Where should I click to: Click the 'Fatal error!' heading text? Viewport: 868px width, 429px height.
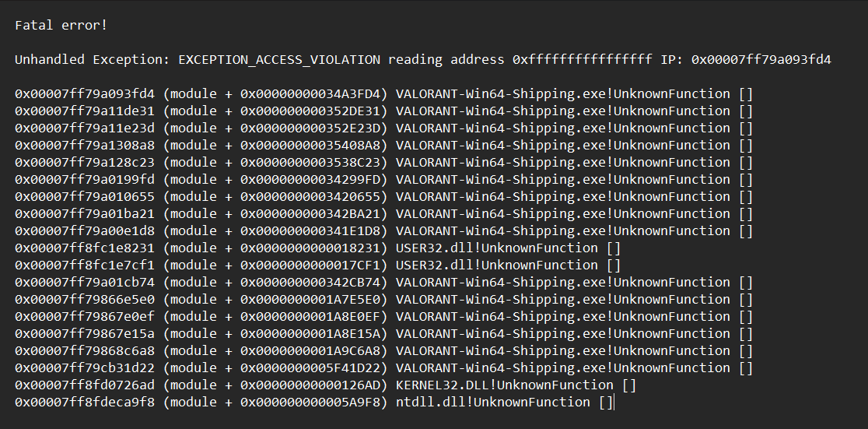[x=61, y=25]
